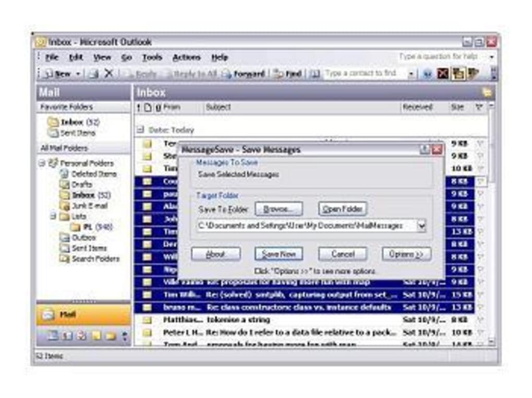Open the Tools menu
This screenshot has height=398, width=532.
pos(152,57)
